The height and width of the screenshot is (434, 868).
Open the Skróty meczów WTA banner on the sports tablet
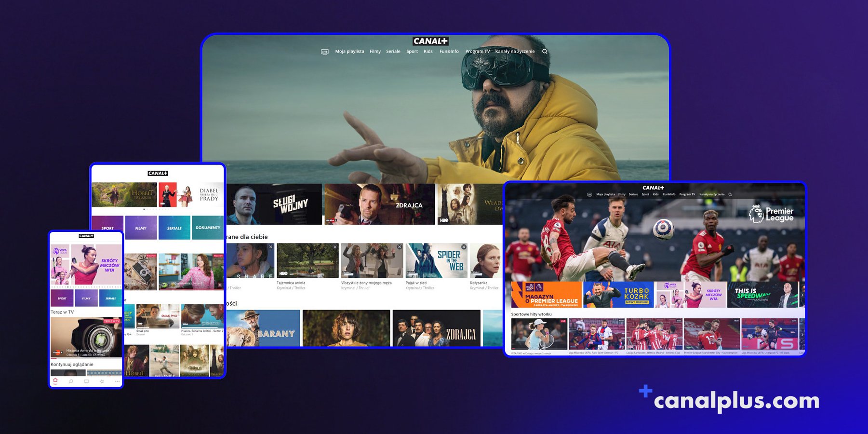click(x=691, y=295)
